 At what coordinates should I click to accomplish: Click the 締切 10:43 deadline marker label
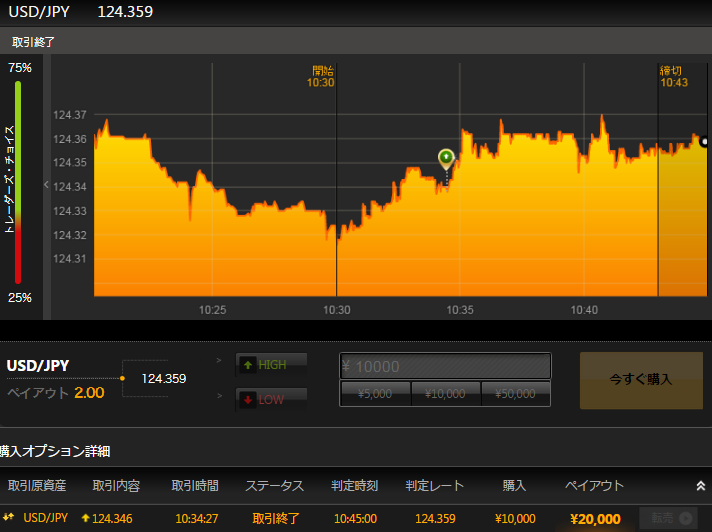(x=674, y=76)
